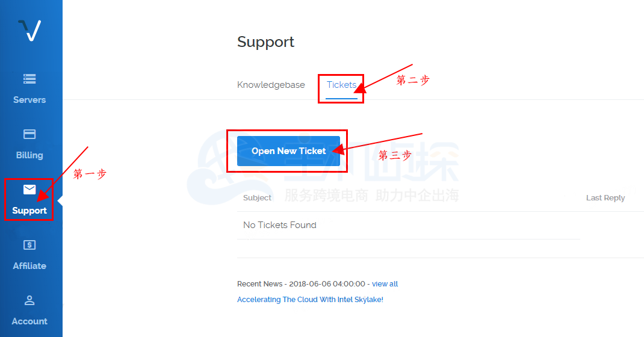Image resolution: width=644 pixels, height=337 pixels.
Task: Select the Tickets tab
Action: [x=341, y=85]
